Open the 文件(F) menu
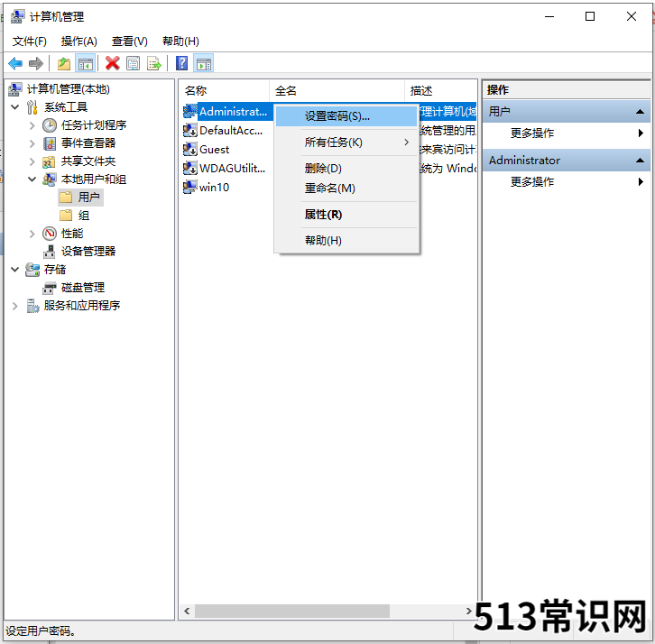The height and width of the screenshot is (644, 655). tap(30, 41)
